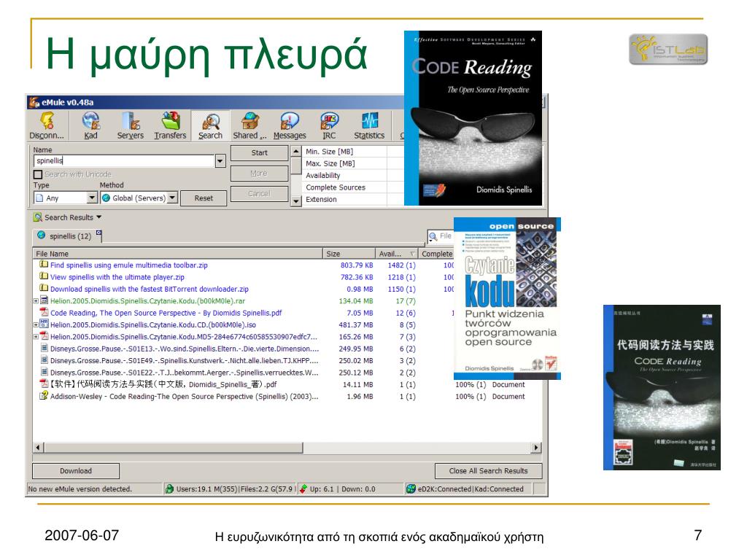Expand the Czytanie.Kodu.MD5 file row

pyautogui.click(x=36, y=337)
